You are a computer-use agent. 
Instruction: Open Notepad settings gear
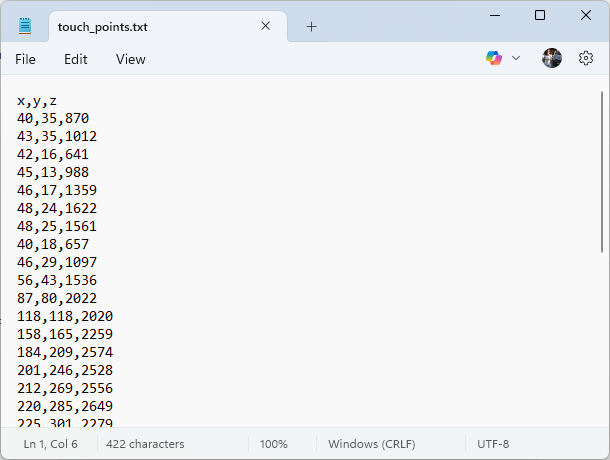pos(585,58)
